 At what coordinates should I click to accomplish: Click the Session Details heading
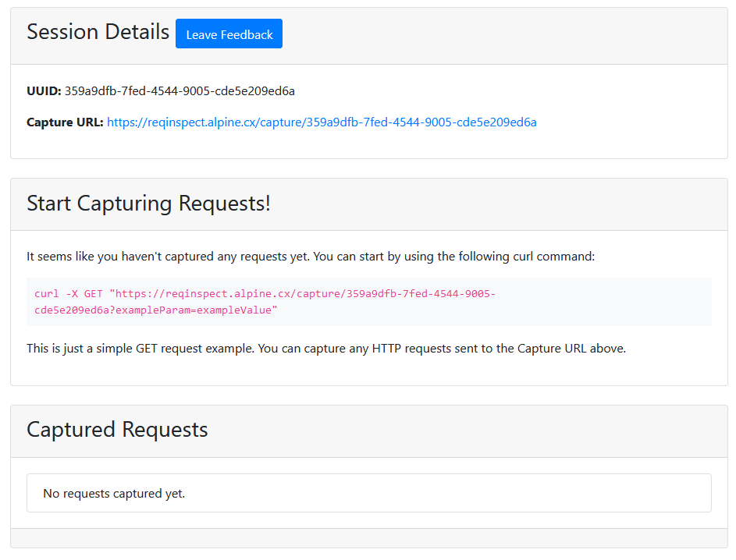click(98, 32)
